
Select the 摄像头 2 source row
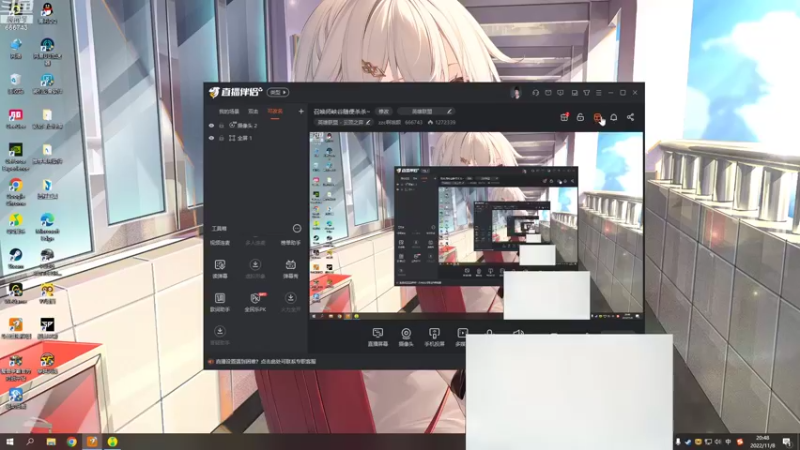point(256,126)
